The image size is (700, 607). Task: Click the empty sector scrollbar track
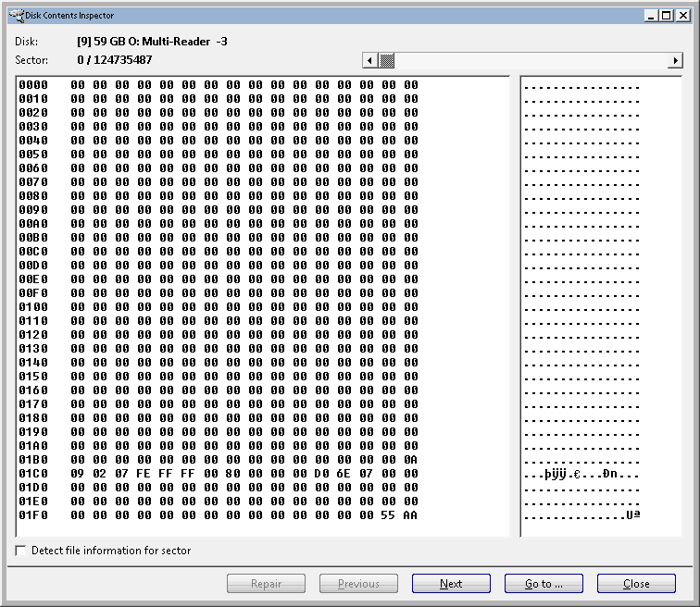(x=528, y=60)
